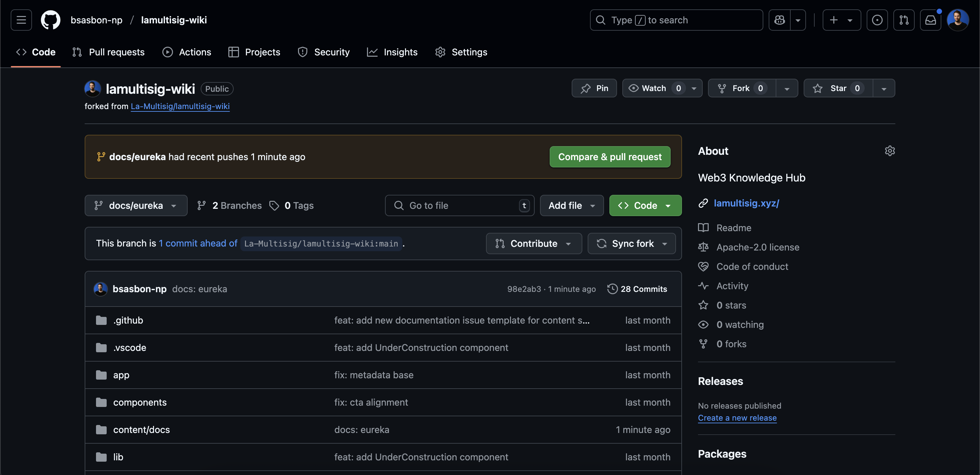Switch to the Pull requests tab

(x=108, y=52)
